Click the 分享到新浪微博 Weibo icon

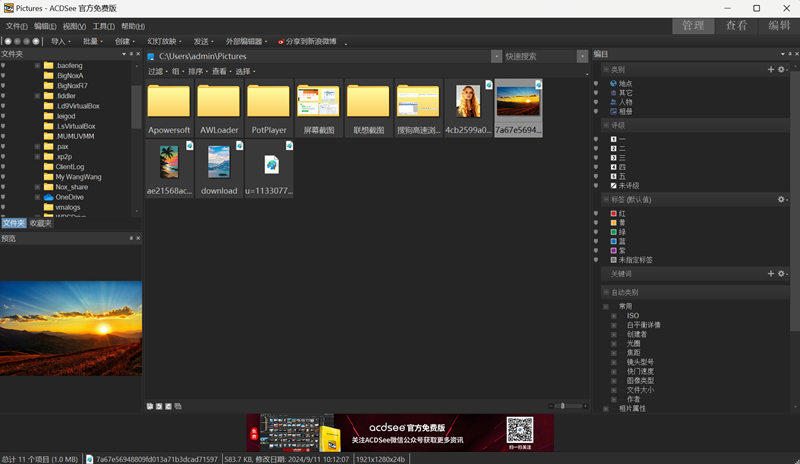click(x=280, y=42)
